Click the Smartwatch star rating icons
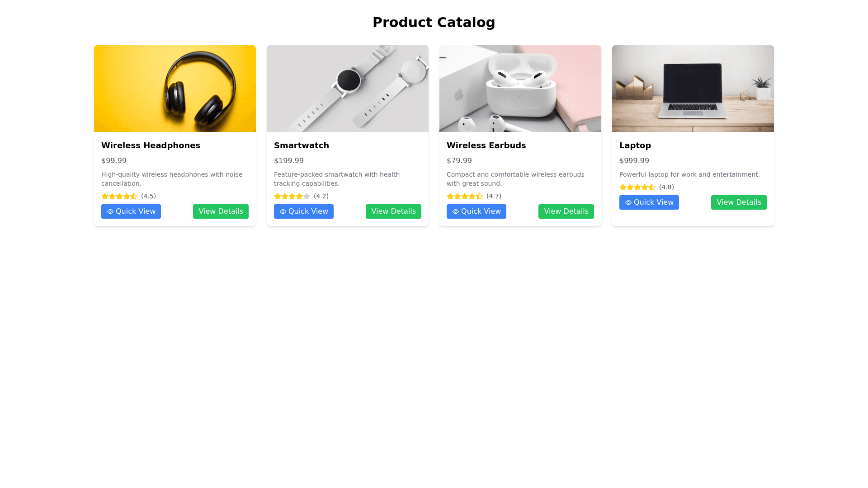868x488 pixels. pyautogui.click(x=292, y=196)
